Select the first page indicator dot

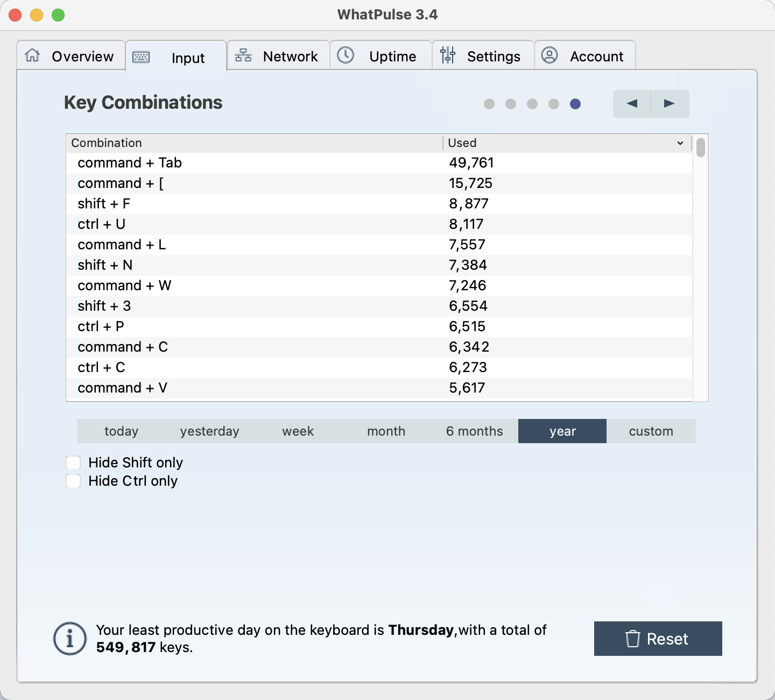click(489, 104)
